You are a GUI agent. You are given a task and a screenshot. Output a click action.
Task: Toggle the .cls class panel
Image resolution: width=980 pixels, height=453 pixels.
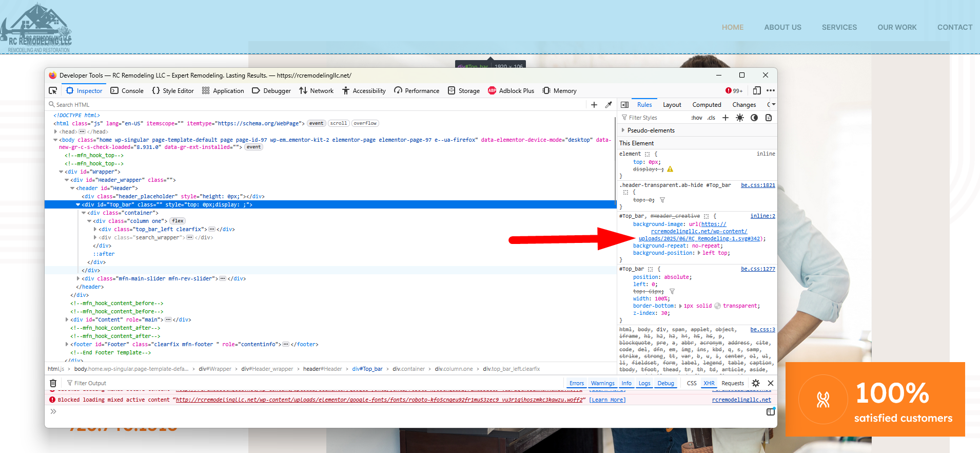pyautogui.click(x=711, y=118)
